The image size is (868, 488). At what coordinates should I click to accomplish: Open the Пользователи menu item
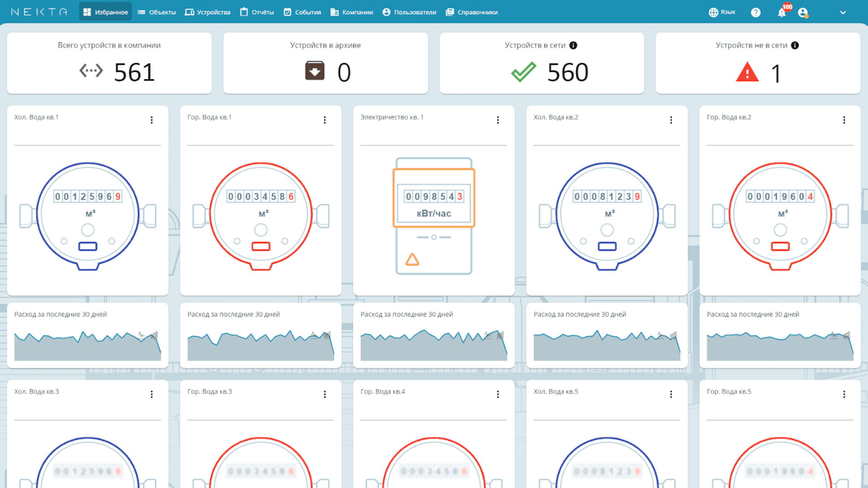tap(409, 12)
